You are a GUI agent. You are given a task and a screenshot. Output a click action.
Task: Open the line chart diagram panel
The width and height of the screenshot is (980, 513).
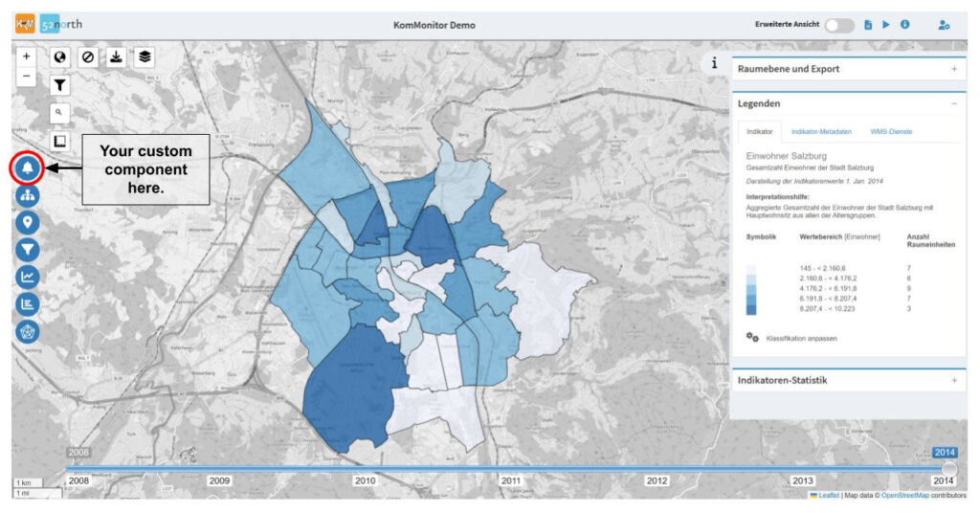tap(28, 278)
